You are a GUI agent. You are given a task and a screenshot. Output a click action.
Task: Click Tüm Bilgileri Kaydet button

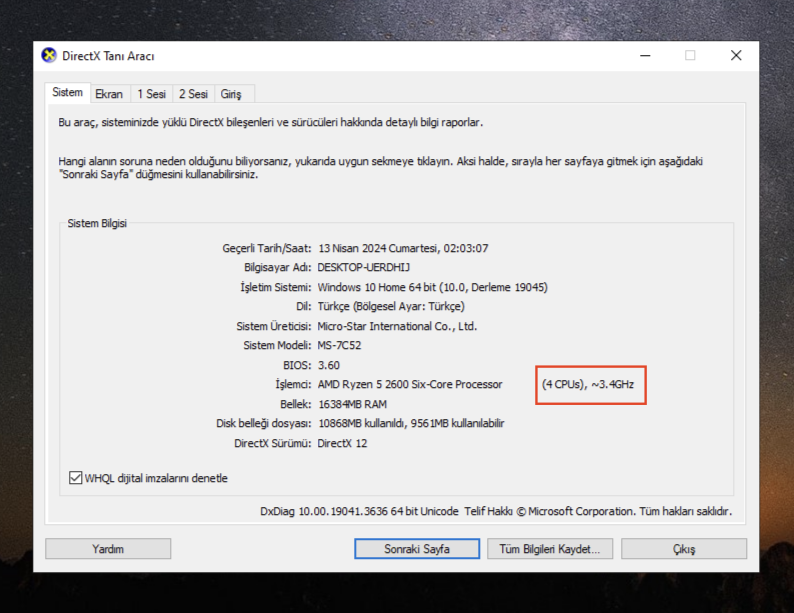click(550, 549)
